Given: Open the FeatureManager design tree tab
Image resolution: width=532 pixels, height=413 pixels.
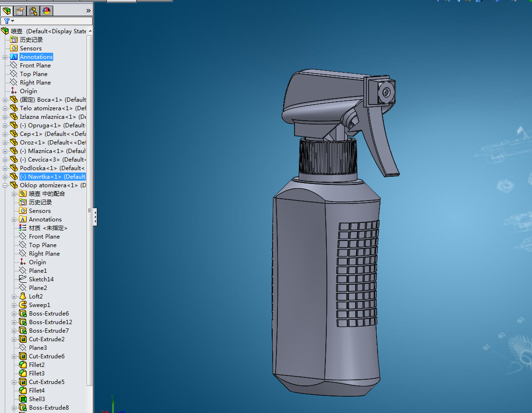Looking at the screenshot, I should pos(7,10).
